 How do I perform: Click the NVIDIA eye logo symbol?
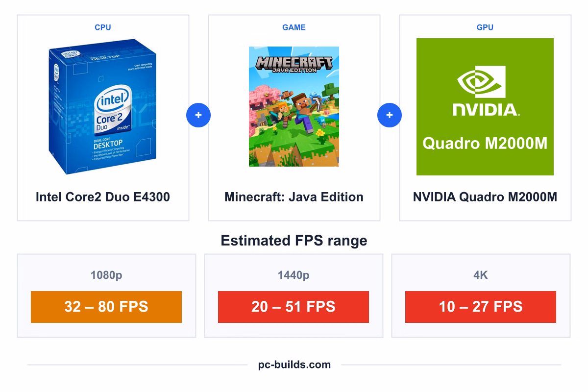click(x=481, y=82)
